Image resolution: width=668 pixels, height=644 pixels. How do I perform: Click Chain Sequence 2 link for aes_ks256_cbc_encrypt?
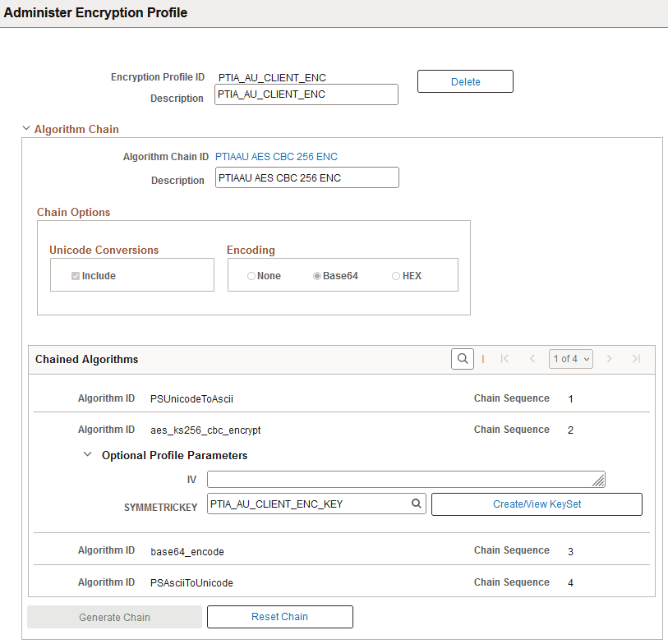tap(570, 429)
